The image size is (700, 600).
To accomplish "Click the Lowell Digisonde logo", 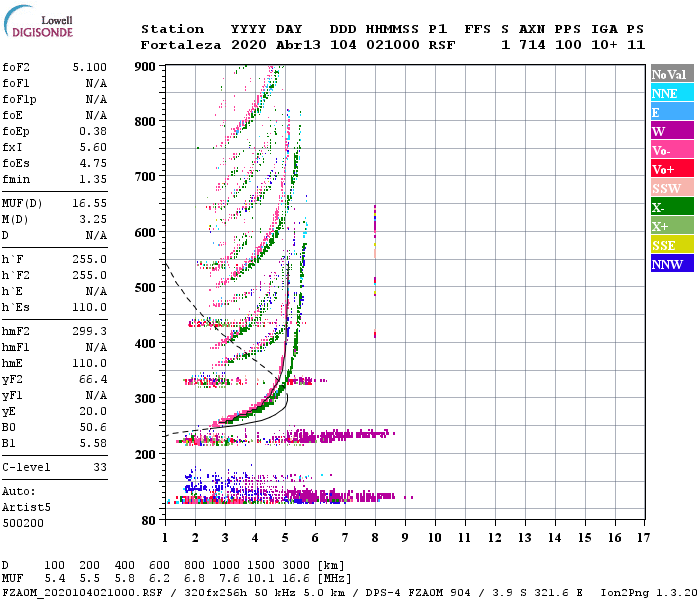I will (x=38, y=22).
